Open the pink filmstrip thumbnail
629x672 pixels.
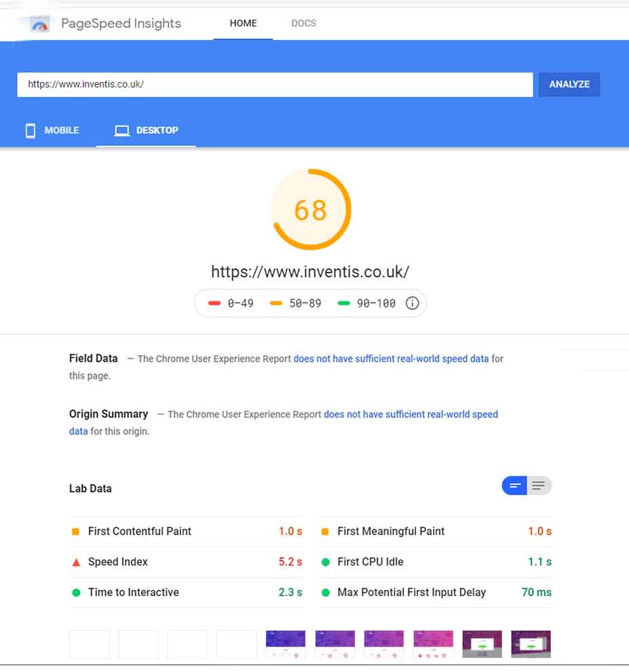[433, 643]
